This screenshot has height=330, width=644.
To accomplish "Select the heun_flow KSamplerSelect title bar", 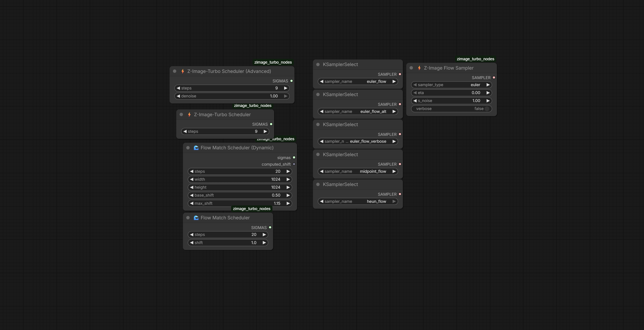I will (358, 184).
